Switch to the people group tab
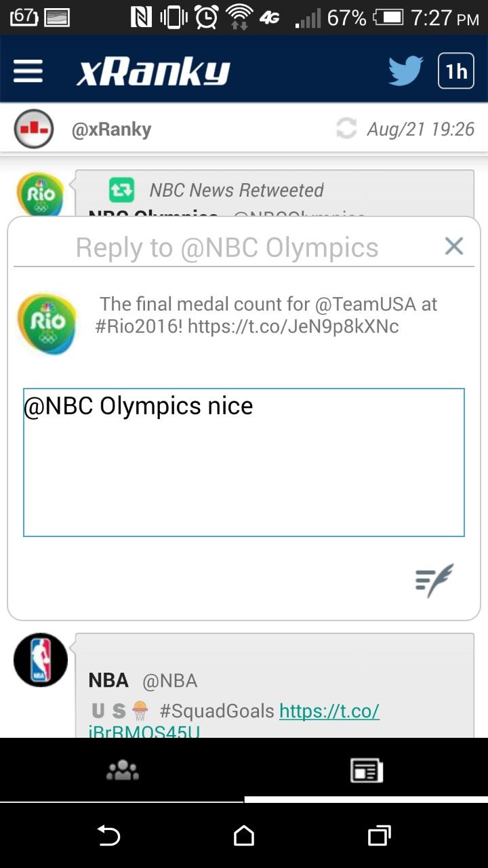 click(123, 770)
